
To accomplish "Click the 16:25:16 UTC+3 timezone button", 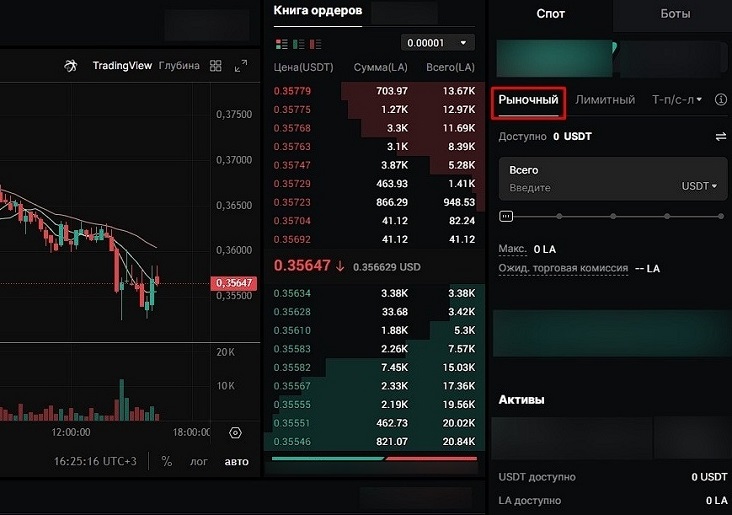I will coord(95,461).
